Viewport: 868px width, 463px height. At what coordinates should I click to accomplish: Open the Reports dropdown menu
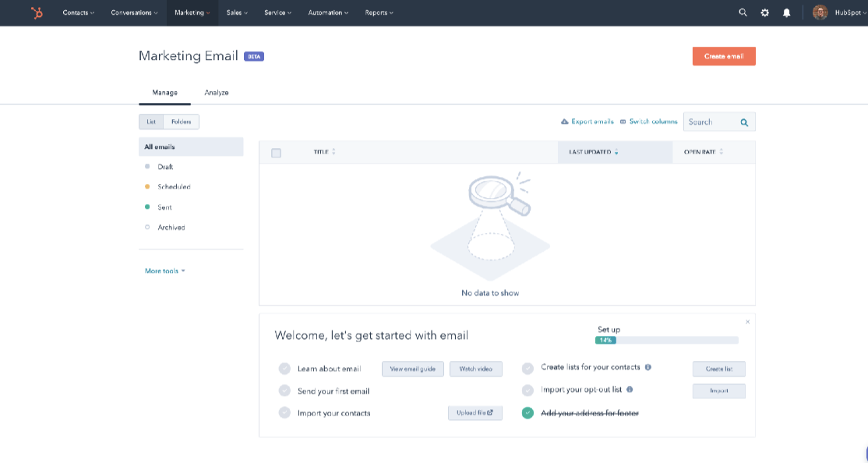click(x=379, y=12)
